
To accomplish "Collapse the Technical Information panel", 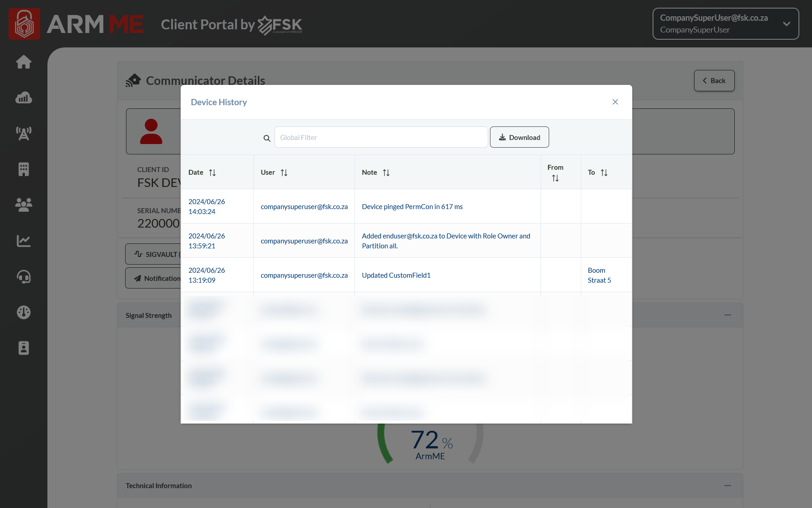I will (728, 485).
